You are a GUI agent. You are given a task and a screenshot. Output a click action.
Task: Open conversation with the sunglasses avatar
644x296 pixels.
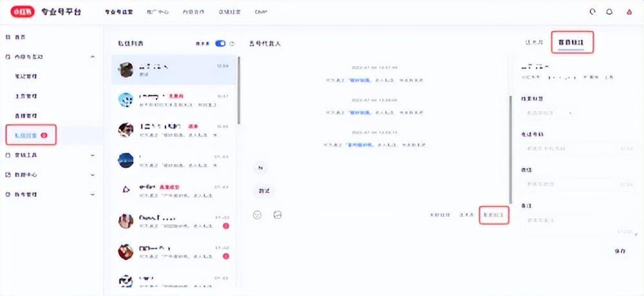(x=126, y=130)
